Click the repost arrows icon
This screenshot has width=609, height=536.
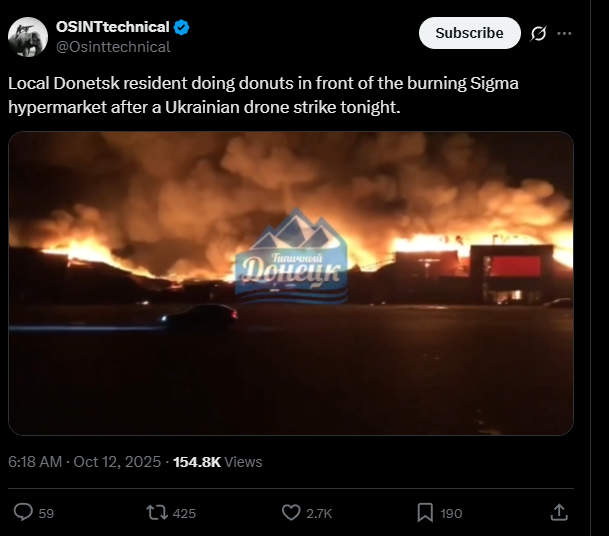(157, 513)
